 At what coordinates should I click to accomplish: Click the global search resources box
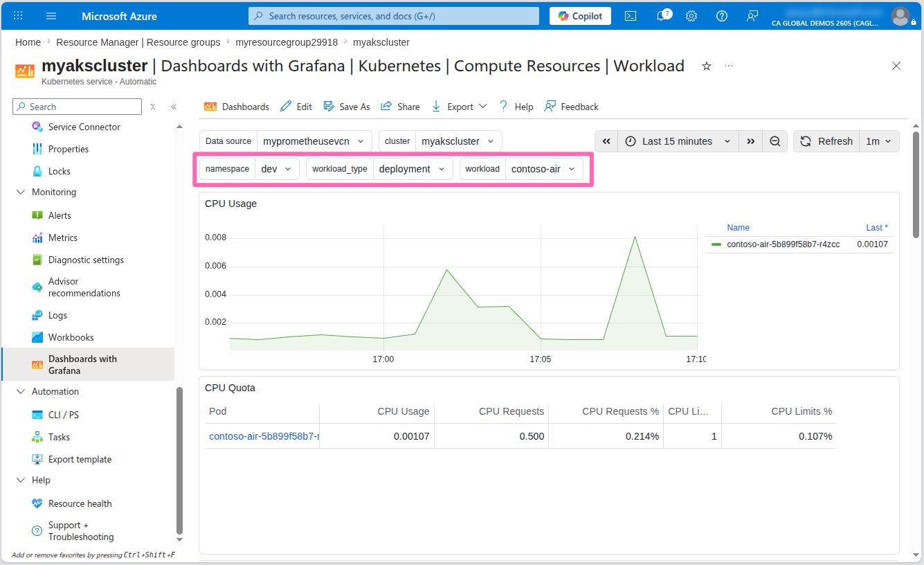point(393,16)
